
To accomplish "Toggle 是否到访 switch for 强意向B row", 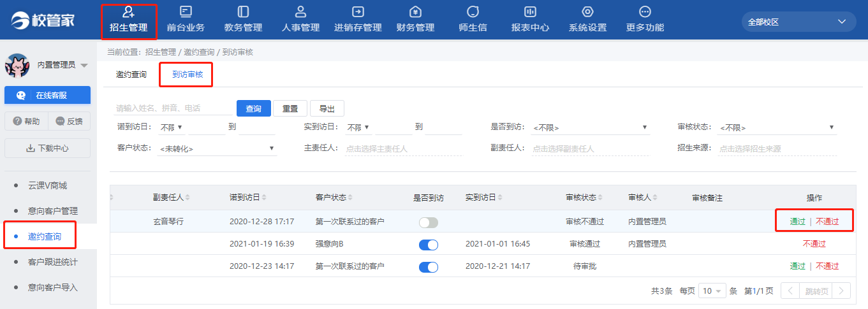I will click(429, 245).
